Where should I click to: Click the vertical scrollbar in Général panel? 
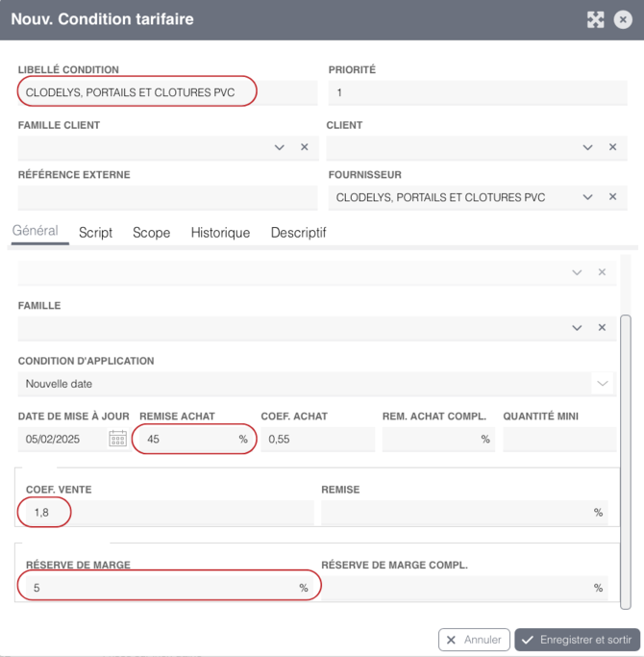[626, 462]
